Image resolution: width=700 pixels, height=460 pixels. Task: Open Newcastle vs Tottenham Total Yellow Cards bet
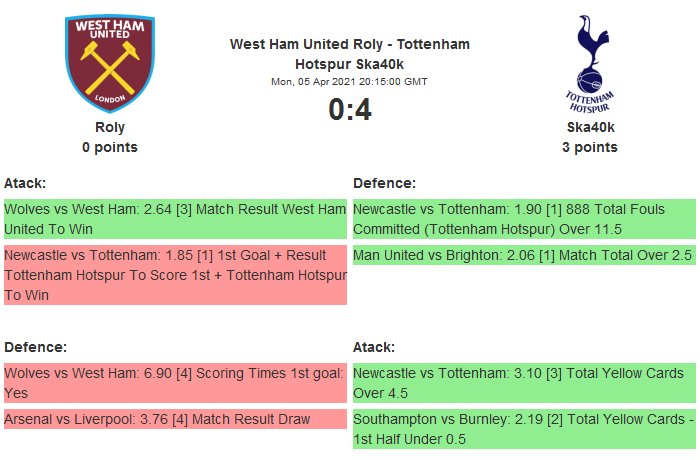point(523,382)
